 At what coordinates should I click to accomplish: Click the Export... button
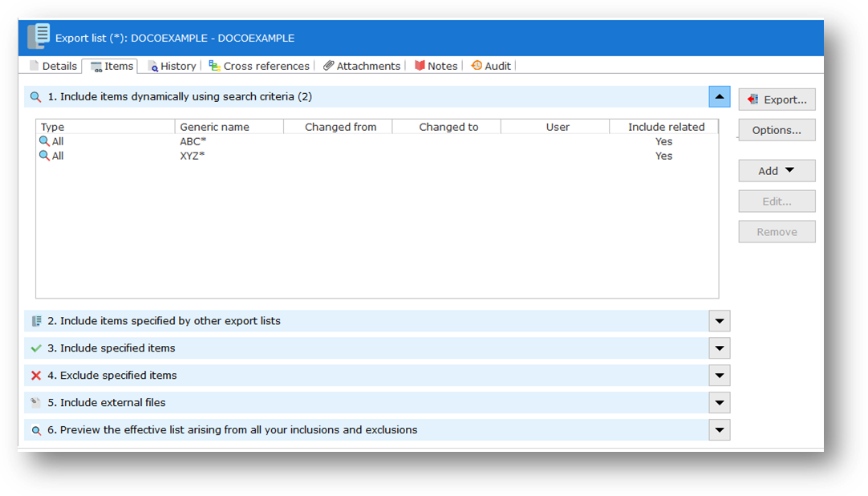(x=777, y=100)
